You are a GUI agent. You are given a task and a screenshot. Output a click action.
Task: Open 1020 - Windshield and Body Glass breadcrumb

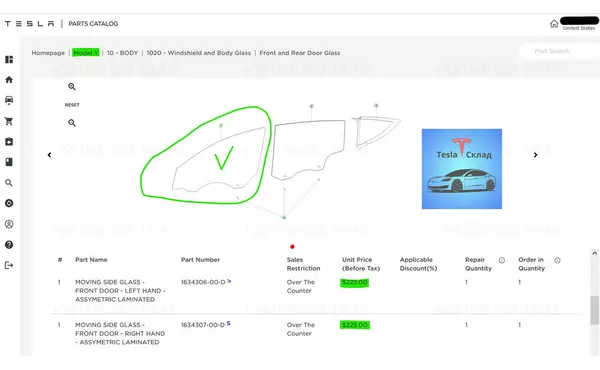(x=199, y=53)
